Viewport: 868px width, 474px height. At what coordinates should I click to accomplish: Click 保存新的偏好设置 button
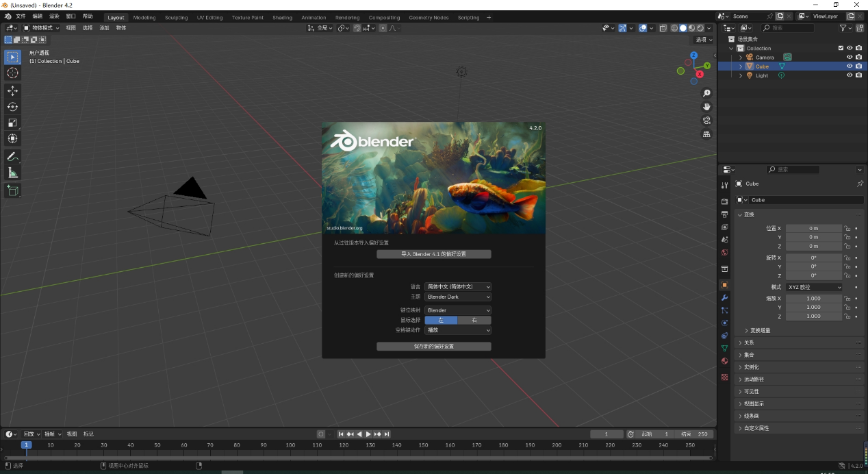coord(433,347)
